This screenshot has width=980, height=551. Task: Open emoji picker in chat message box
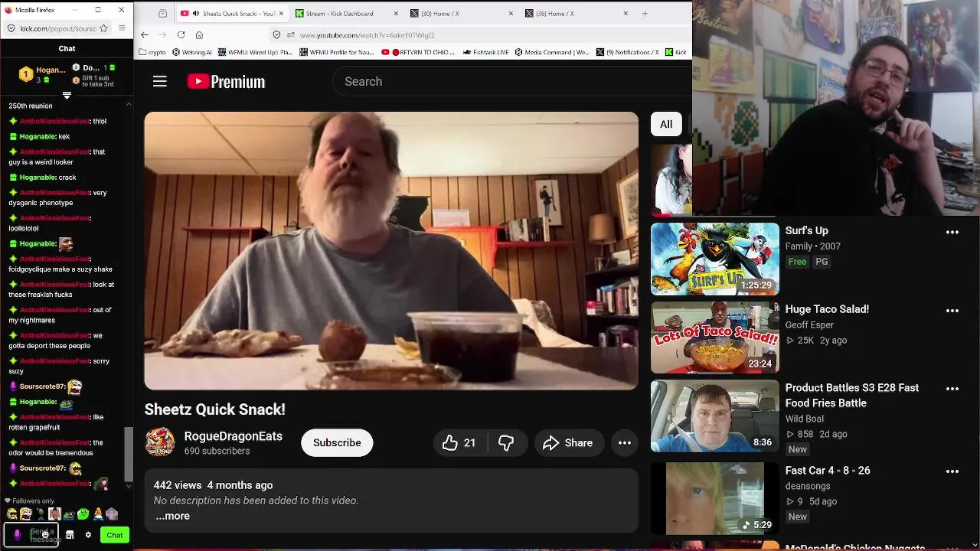(x=46, y=534)
